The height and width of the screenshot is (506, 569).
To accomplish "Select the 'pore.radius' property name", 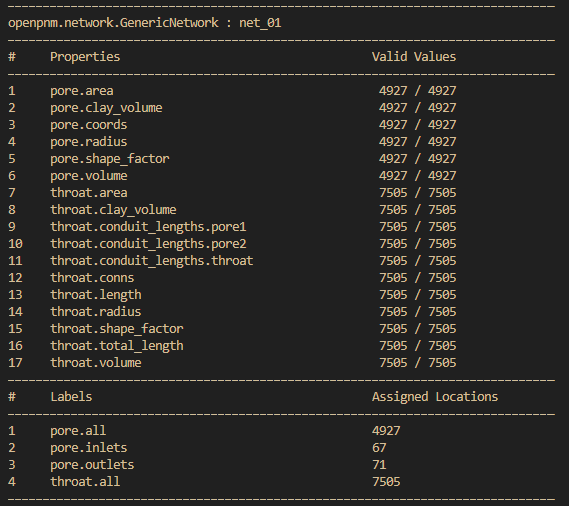I will tap(89, 142).
